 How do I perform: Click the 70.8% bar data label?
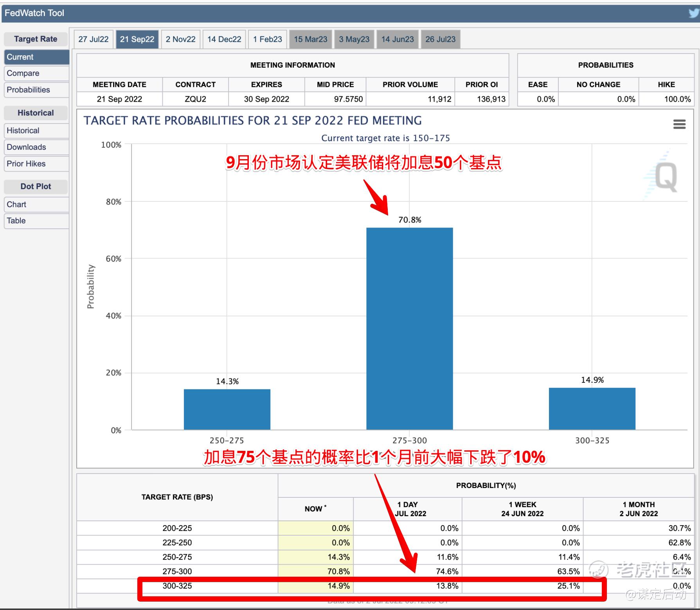tap(410, 220)
